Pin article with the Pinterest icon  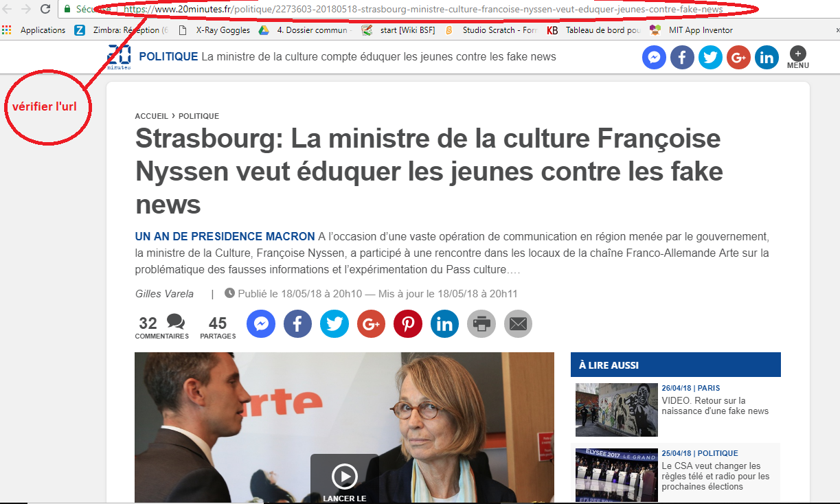coord(408,323)
